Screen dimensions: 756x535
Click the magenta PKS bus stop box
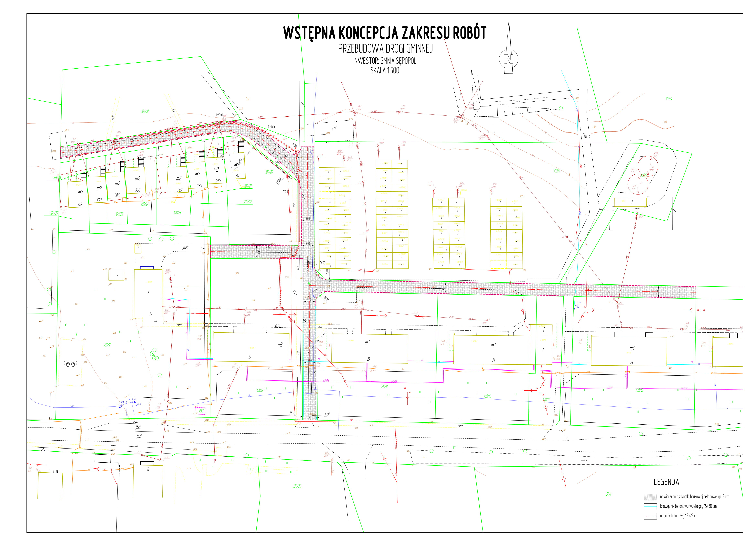[x=201, y=411]
